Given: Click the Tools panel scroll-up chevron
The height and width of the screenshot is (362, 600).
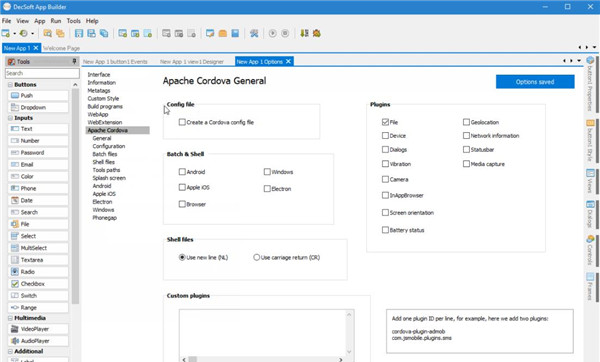Looking at the screenshot, I should point(75,85).
